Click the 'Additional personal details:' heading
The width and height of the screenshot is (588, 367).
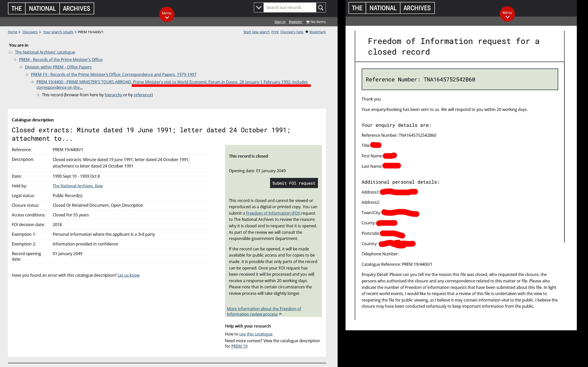pyautogui.click(x=400, y=182)
